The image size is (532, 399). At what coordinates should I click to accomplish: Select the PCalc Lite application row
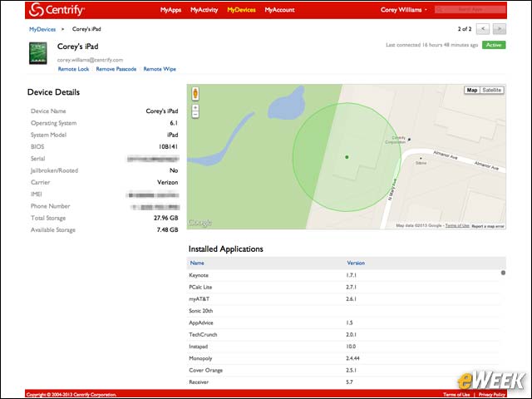(x=343, y=287)
